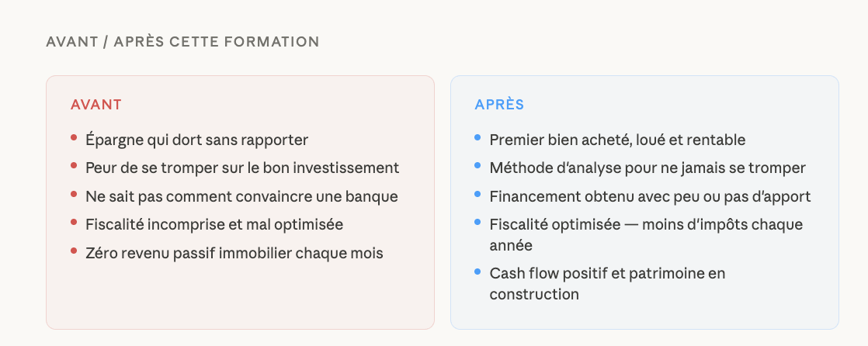Click the red bullet beside "Épargne qui dort"

pos(74,138)
